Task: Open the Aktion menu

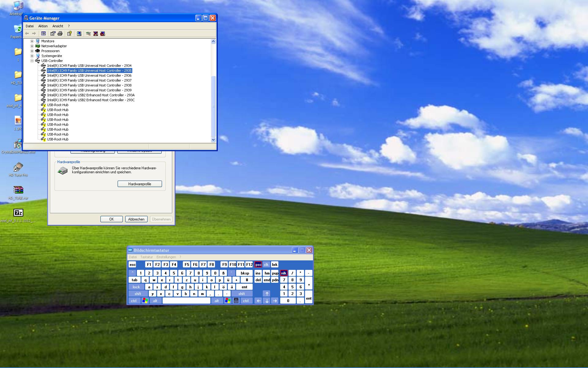Action: 43,26
